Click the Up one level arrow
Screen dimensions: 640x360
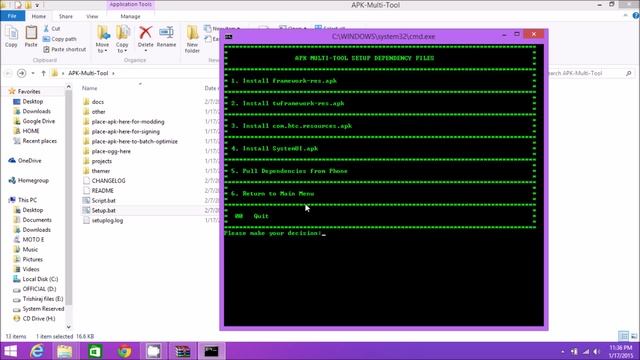point(43,73)
